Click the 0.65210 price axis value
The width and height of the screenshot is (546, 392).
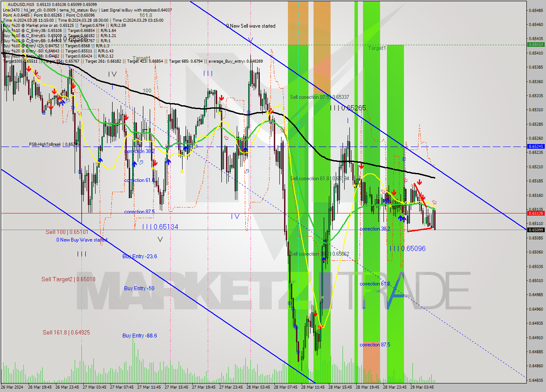click(536, 167)
